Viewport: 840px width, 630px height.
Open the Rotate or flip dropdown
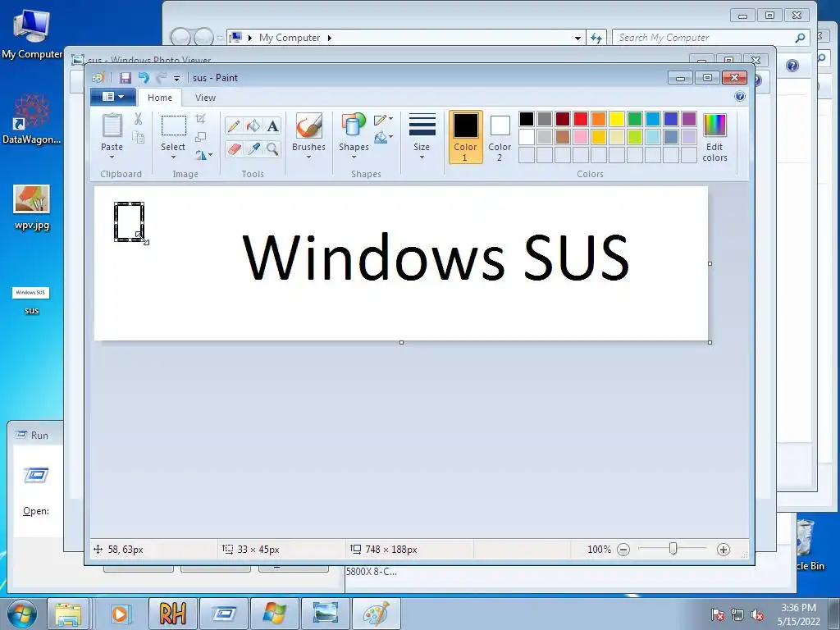coord(203,155)
